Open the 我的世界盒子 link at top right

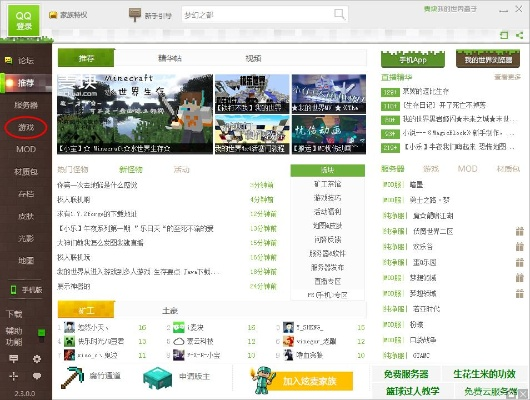(450, 9)
